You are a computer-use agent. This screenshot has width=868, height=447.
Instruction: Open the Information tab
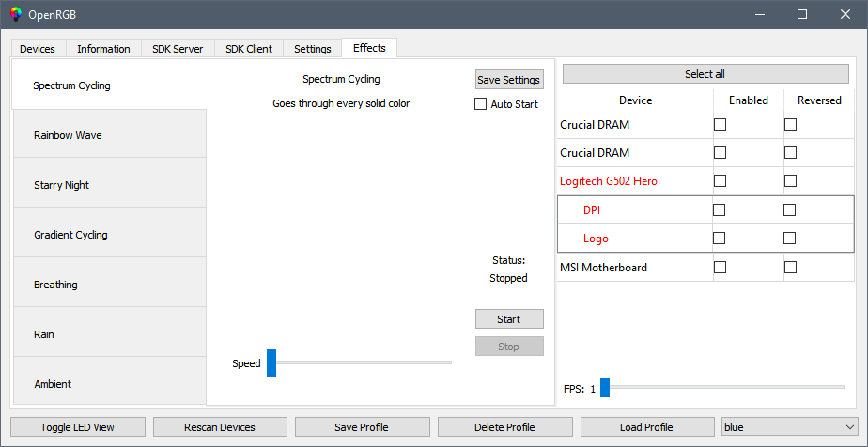[103, 49]
